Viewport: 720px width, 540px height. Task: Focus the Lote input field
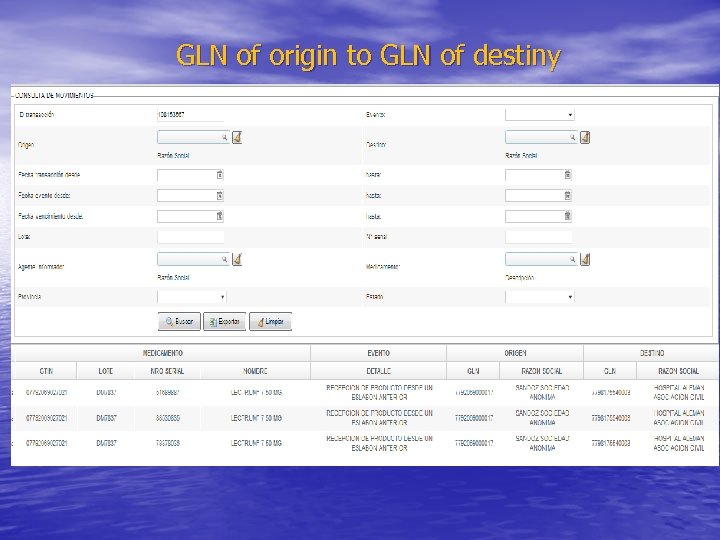point(191,237)
